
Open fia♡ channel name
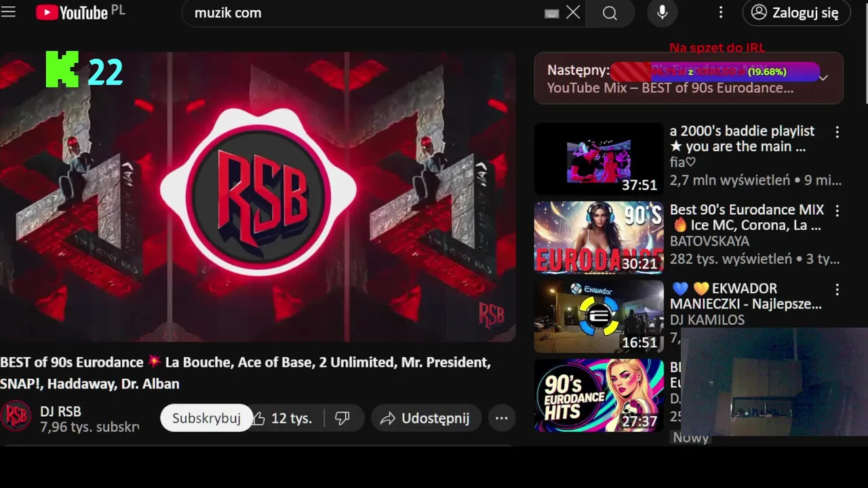pos(683,163)
